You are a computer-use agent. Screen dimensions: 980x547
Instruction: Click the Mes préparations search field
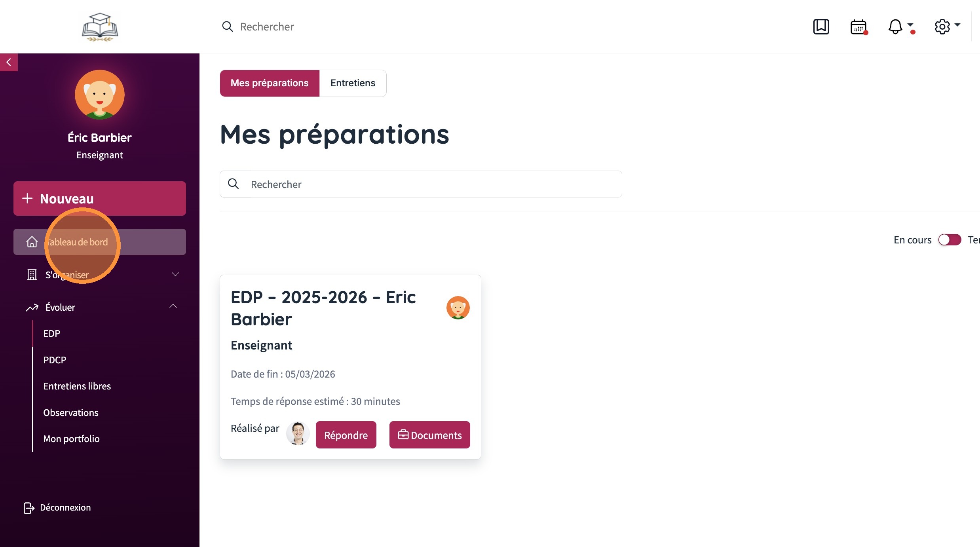click(x=431, y=184)
